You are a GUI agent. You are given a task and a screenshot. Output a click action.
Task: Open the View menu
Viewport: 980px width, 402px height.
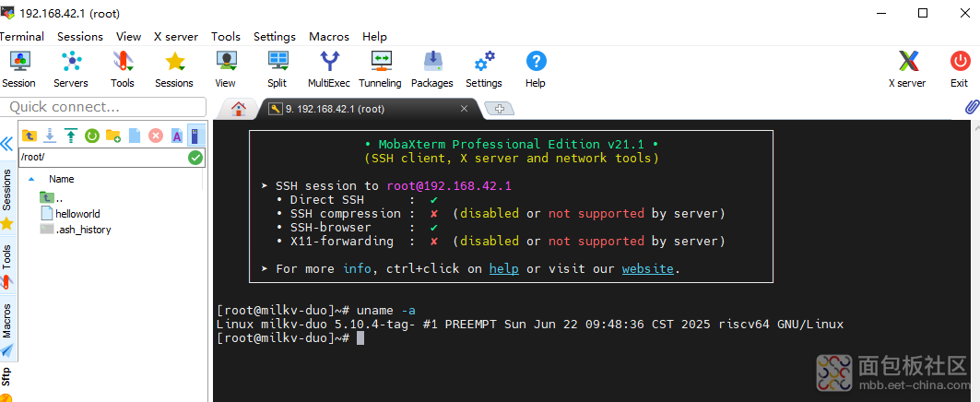coord(129,36)
